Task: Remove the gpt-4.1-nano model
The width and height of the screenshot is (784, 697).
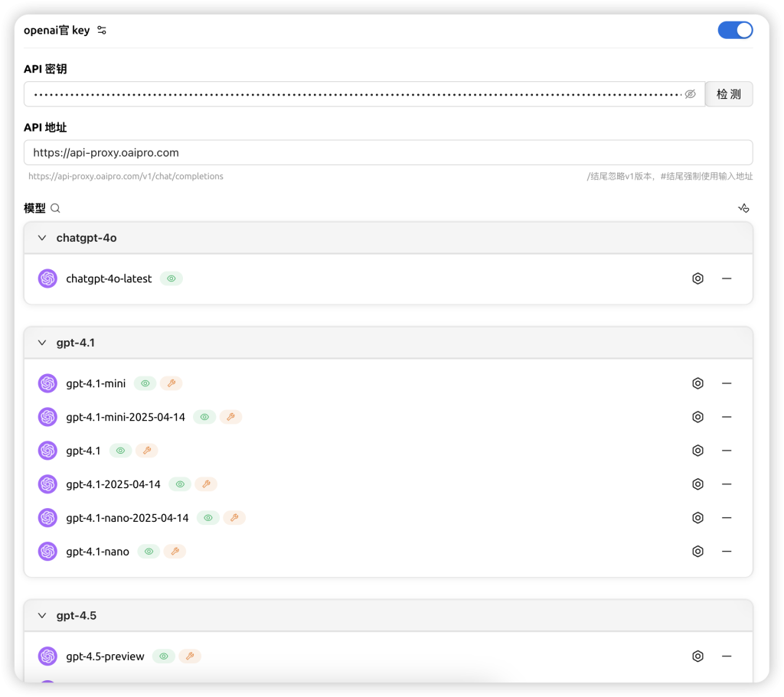Action: [727, 551]
